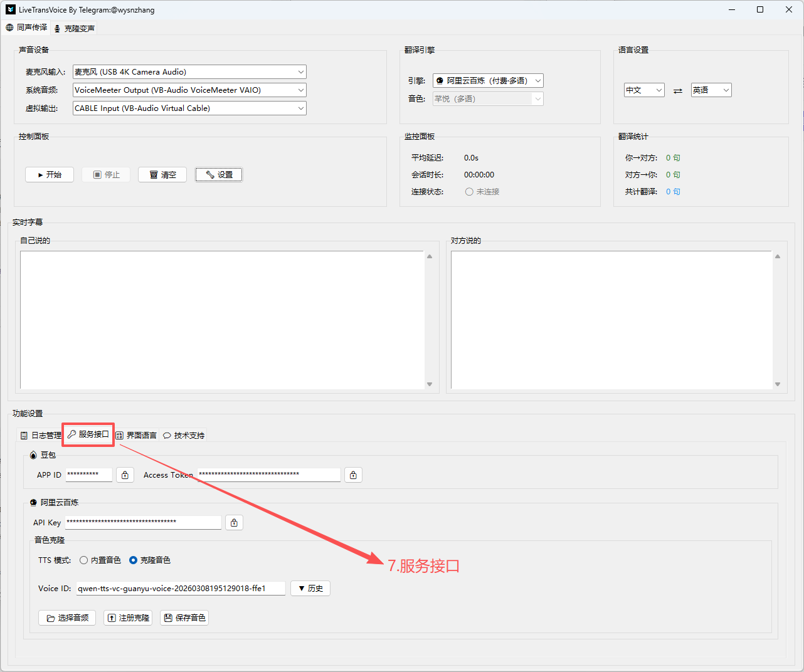
Task: Click the 对方说的 subtitle scrollbar down arrow
Action: (778, 384)
